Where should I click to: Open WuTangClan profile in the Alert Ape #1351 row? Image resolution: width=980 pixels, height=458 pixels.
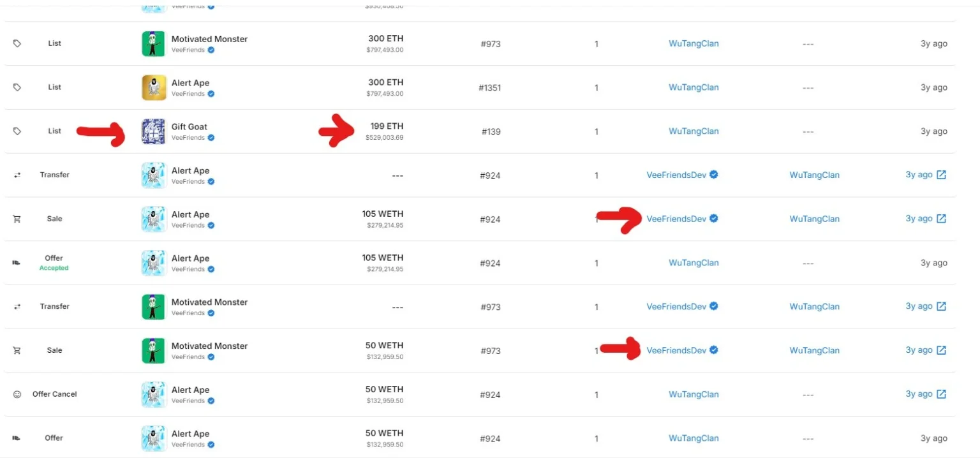pos(694,87)
